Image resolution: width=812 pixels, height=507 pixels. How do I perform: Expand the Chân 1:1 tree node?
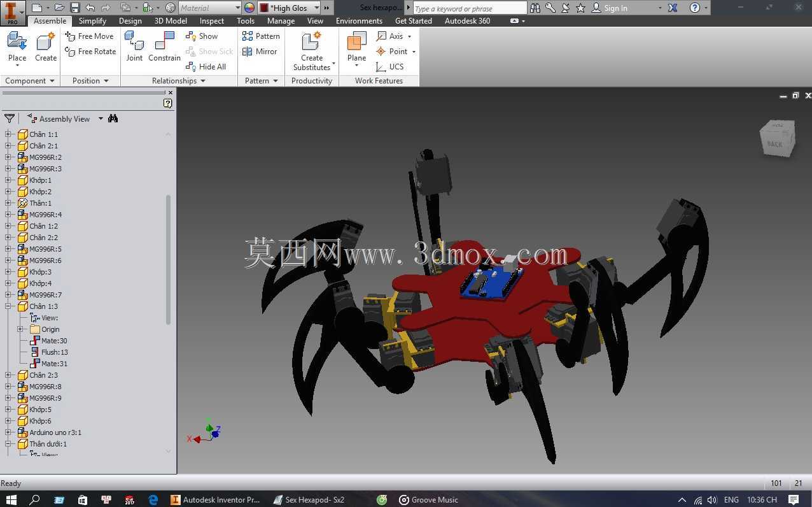8,134
